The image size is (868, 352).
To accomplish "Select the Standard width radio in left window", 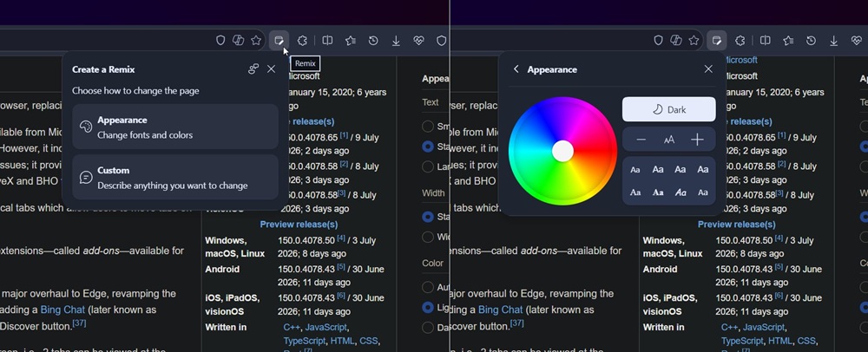I will click(x=427, y=217).
